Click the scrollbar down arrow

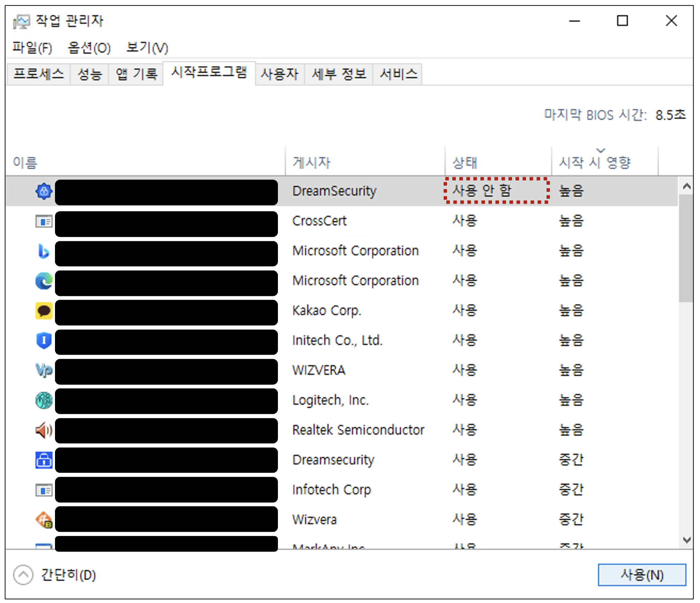(686, 540)
